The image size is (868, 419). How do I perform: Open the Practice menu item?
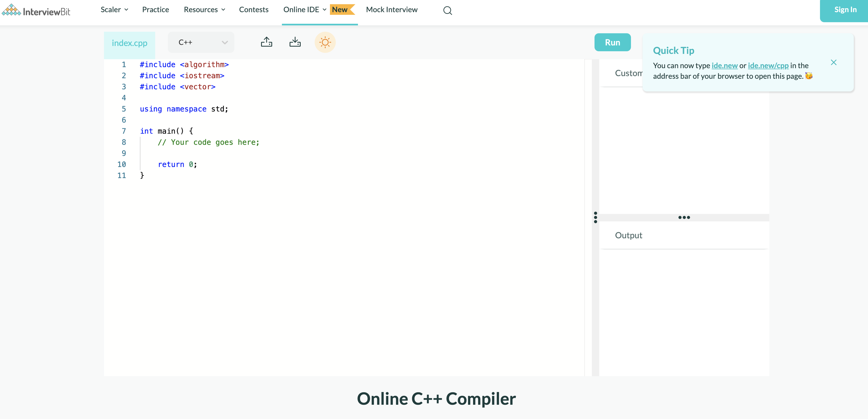coord(155,10)
